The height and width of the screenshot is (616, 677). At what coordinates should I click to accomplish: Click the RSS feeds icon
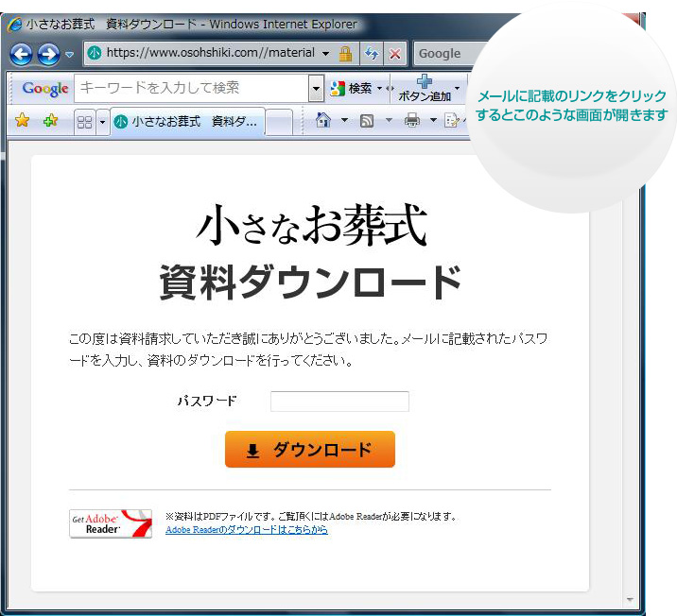[367, 121]
